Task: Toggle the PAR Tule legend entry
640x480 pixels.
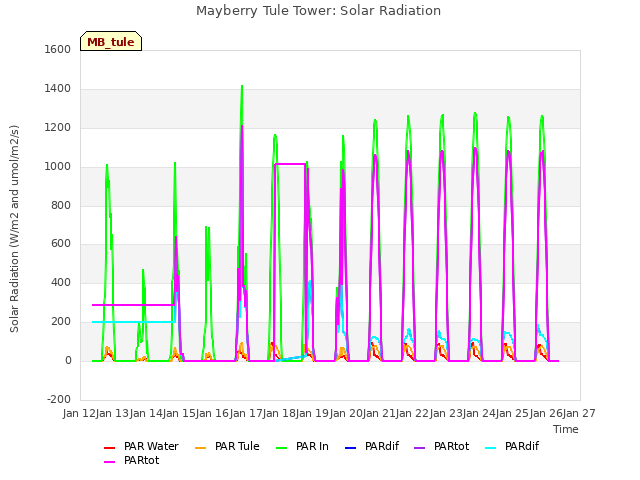Action: click(x=227, y=447)
